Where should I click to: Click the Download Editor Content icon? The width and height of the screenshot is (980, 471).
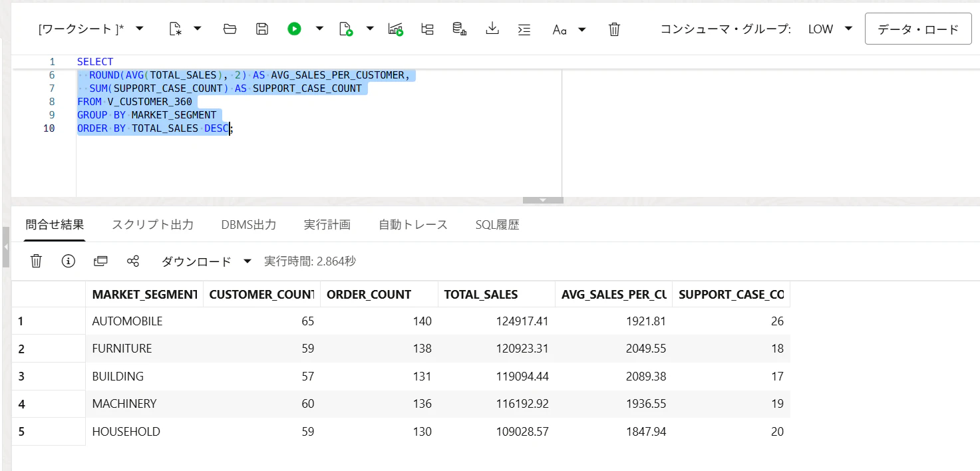tap(492, 29)
